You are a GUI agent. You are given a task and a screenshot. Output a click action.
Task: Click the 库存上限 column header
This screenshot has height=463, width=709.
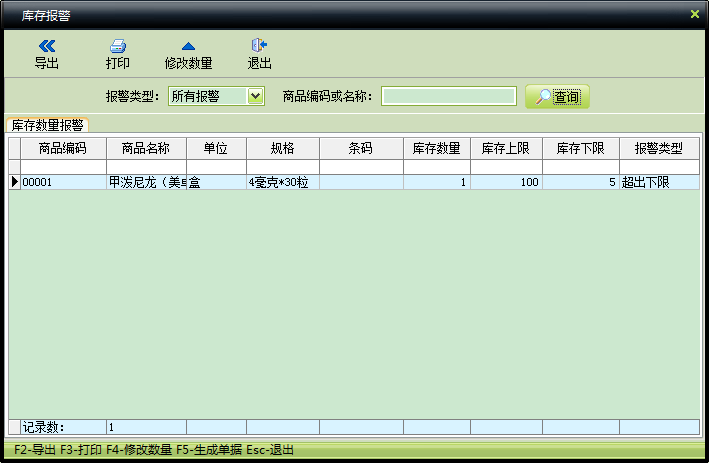coord(506,148)
